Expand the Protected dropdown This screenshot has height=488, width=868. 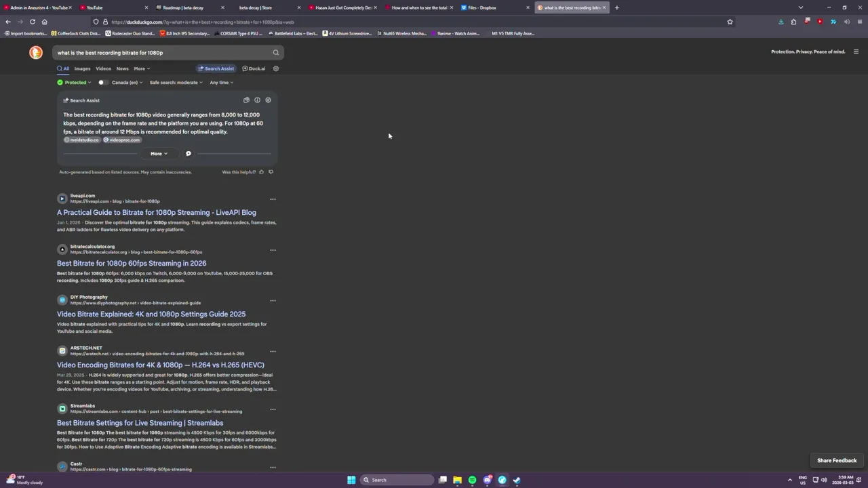tap(75, 83)
